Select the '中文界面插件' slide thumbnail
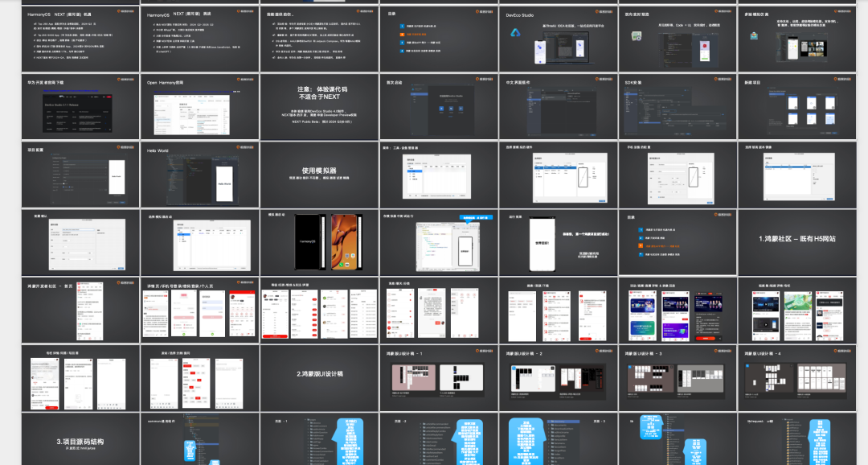Image resolution: width=868 pixels, height=465 pixels. [558, 107]
